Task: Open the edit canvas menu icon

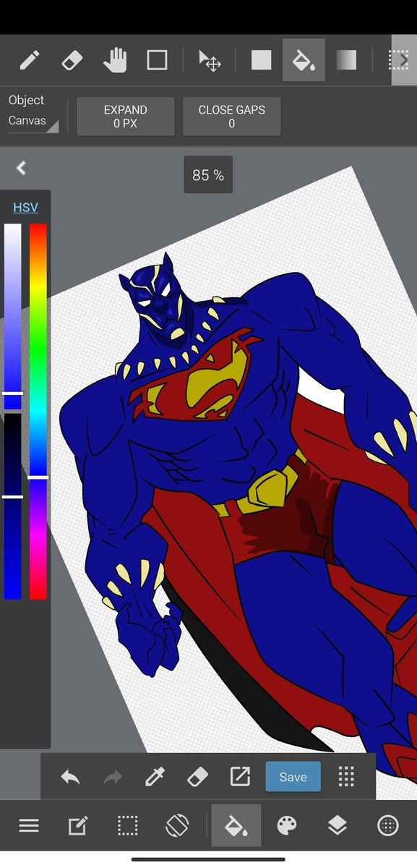Action: [78, 825]
